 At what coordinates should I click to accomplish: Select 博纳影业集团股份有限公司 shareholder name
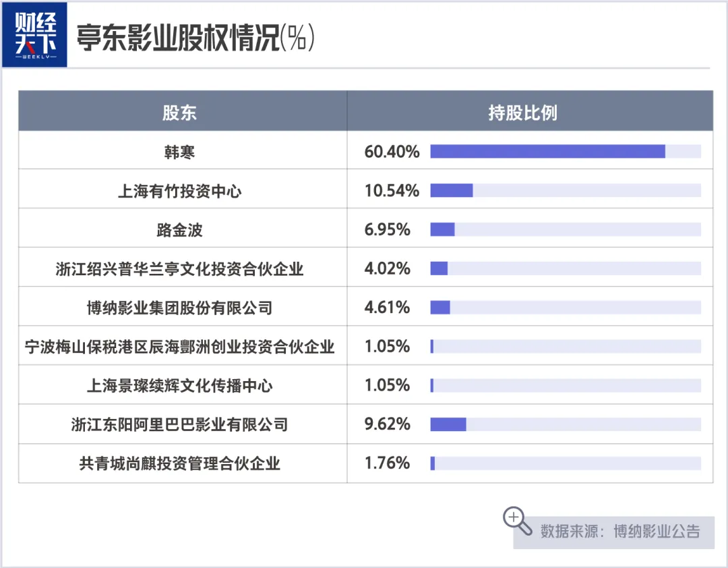tap(179, 308)
